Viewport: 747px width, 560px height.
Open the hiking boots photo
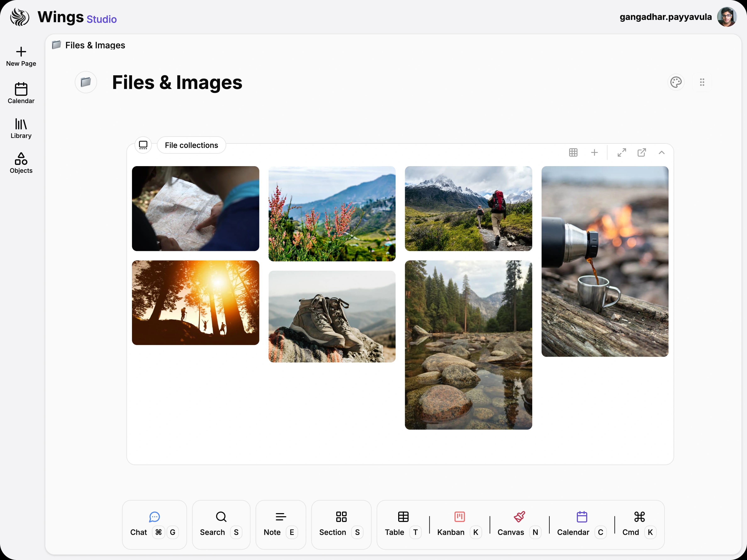pyautogui.click(x=332, y=316)
